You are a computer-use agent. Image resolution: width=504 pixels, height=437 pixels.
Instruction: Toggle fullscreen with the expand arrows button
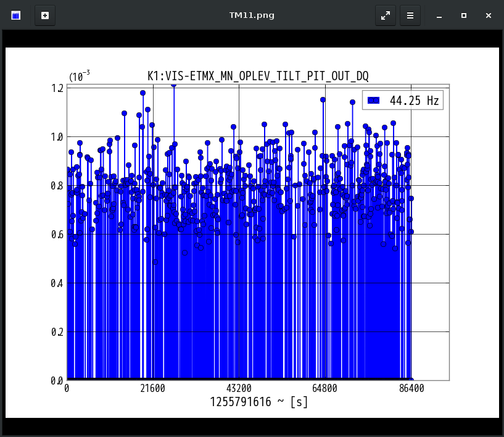point(386,15)
